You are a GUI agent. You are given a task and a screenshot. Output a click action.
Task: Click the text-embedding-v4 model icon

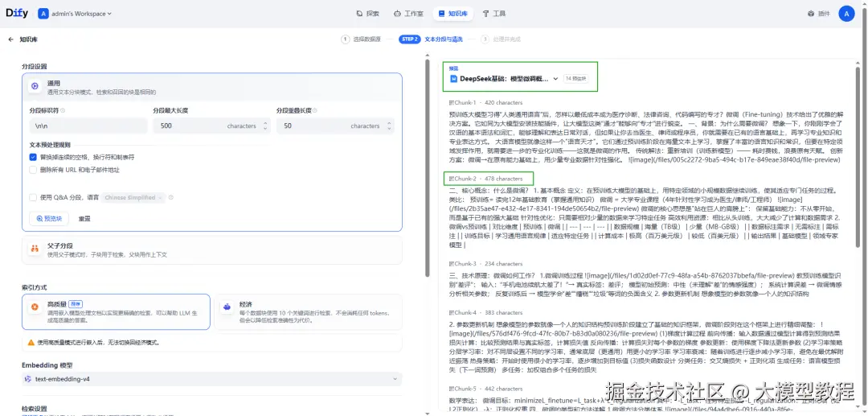(x=28, y=379)
